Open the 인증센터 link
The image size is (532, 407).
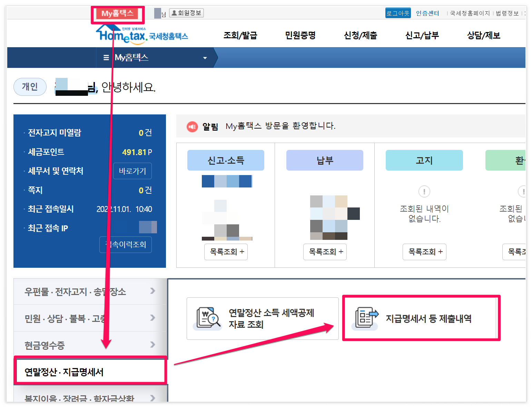pyautogui.click(x=427, y=13)
